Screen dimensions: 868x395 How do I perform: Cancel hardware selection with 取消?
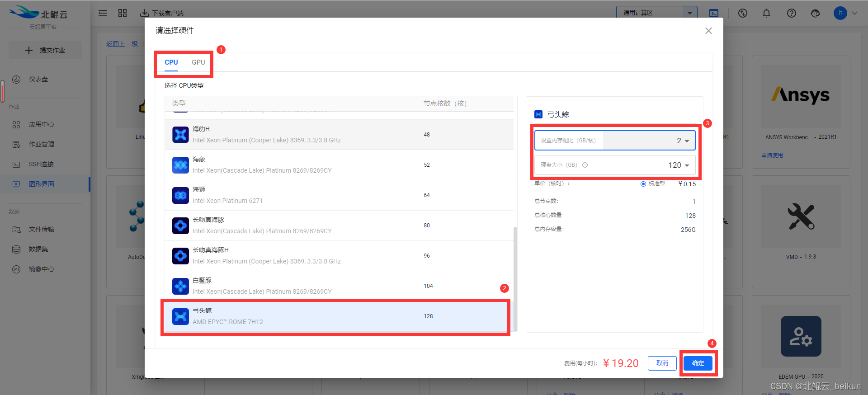point(662,363)
